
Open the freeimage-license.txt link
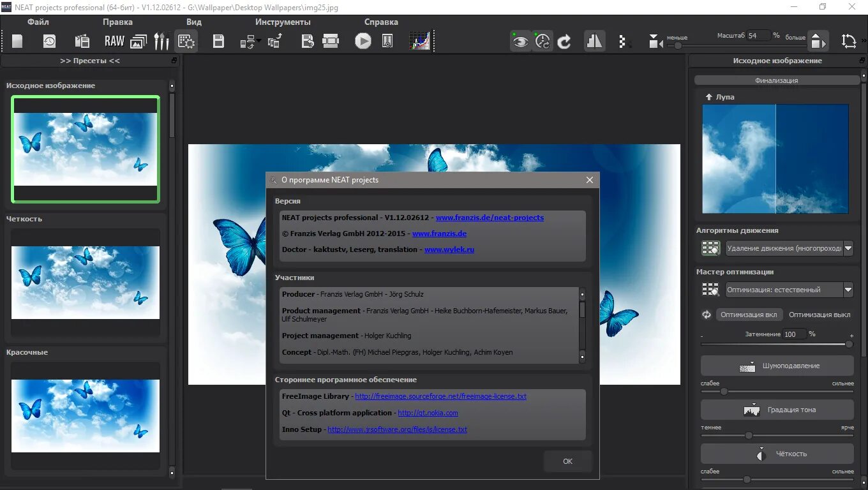pos(440,396)
